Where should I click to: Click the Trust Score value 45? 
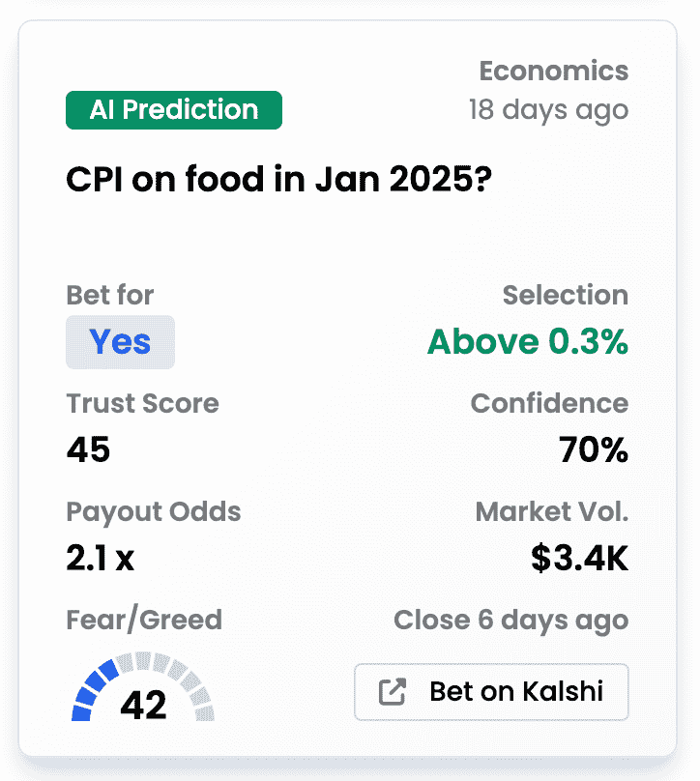point(88,449)
